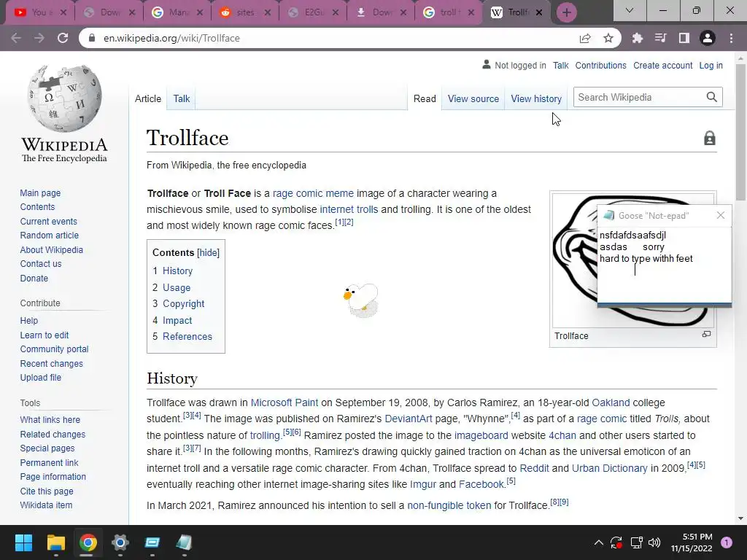Switch to the YouTube browser tab

[41, 12]
